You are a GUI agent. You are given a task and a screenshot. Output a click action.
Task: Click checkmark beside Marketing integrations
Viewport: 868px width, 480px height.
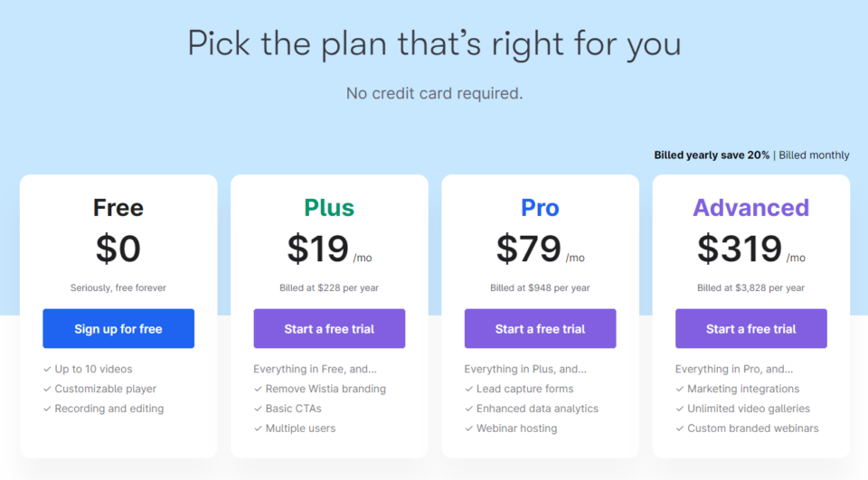680,389
